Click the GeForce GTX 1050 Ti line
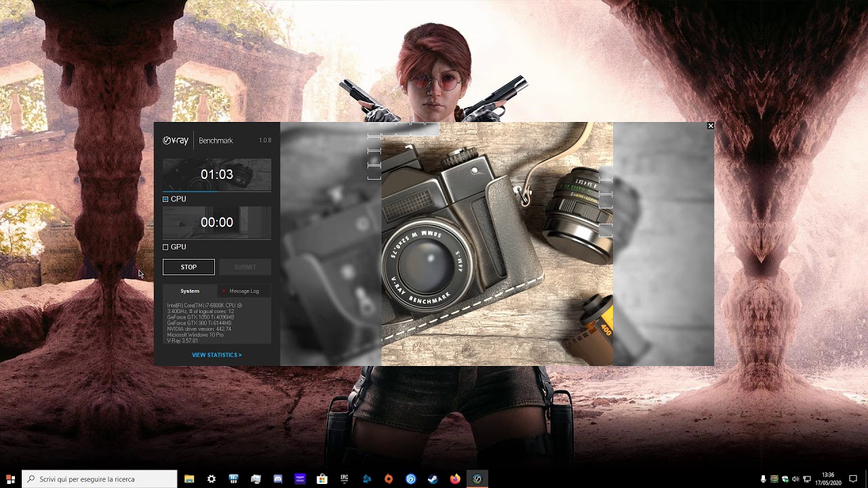The width and height of the screenshot is (868, 488). pos(201,317)
